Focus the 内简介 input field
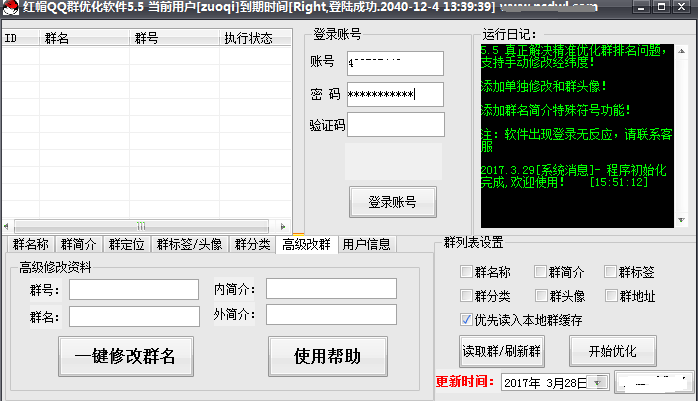 point(331,288)
